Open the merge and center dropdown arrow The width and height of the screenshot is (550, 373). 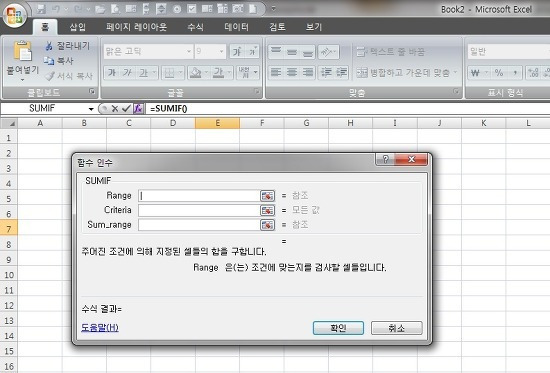click(455, 72)
